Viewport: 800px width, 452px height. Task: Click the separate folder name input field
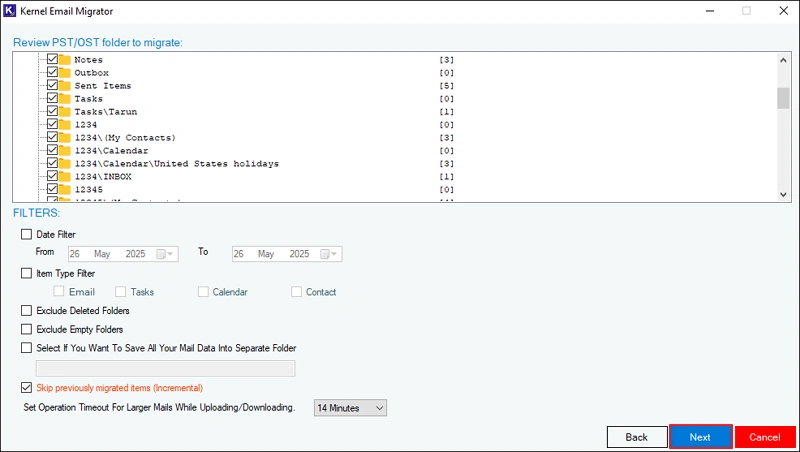point(165,368)
